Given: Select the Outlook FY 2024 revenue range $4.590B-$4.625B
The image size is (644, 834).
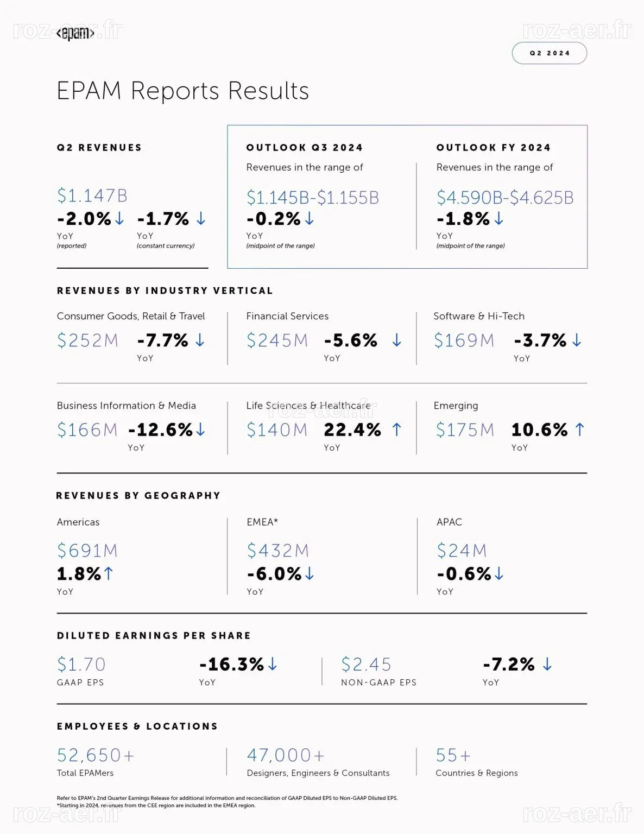Looking at the screenshot, I should coord(505,197).
